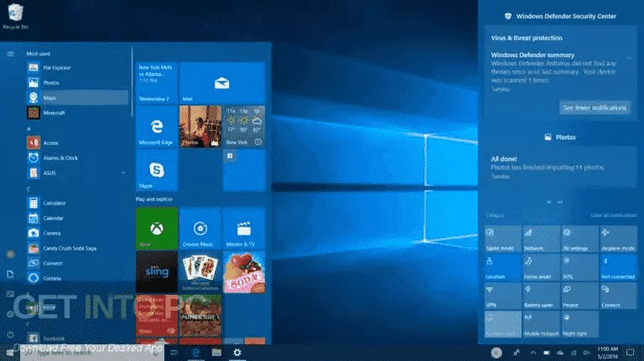This screenshot has height=361, width=644.
Task: Open Documents from the Start left rail
Action: pyautogui.click(x=11, y=274)
